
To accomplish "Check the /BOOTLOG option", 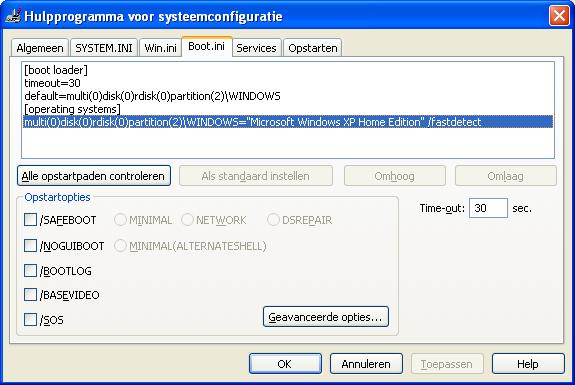I will (30, 271).
